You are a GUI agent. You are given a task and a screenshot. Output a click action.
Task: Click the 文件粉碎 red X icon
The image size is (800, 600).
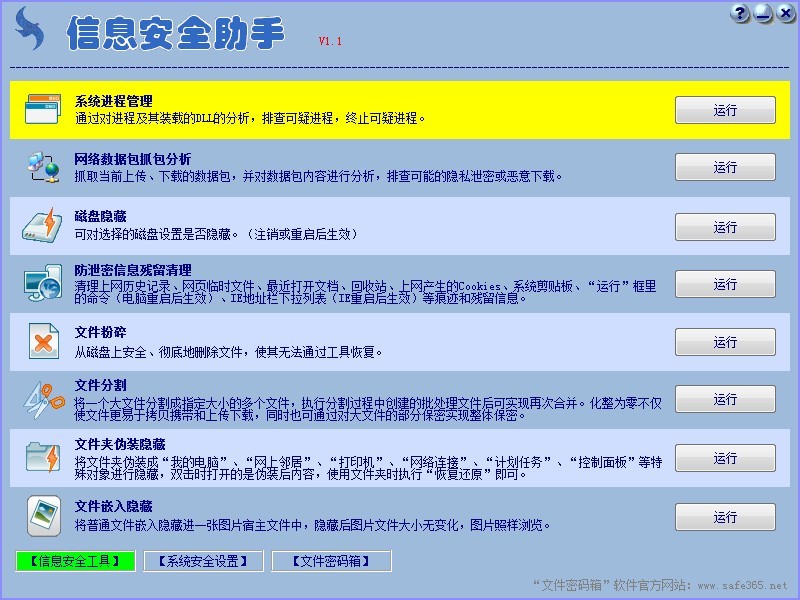click(42, 342)
